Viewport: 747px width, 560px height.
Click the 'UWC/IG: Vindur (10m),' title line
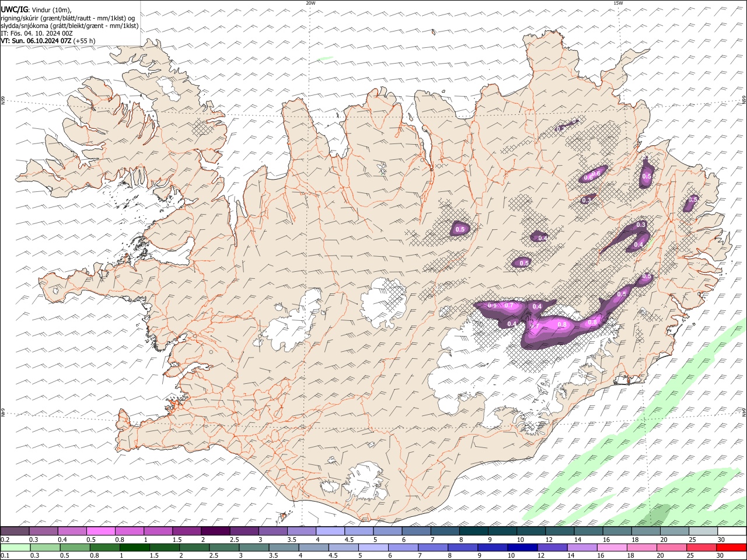[x=36, y=10]
